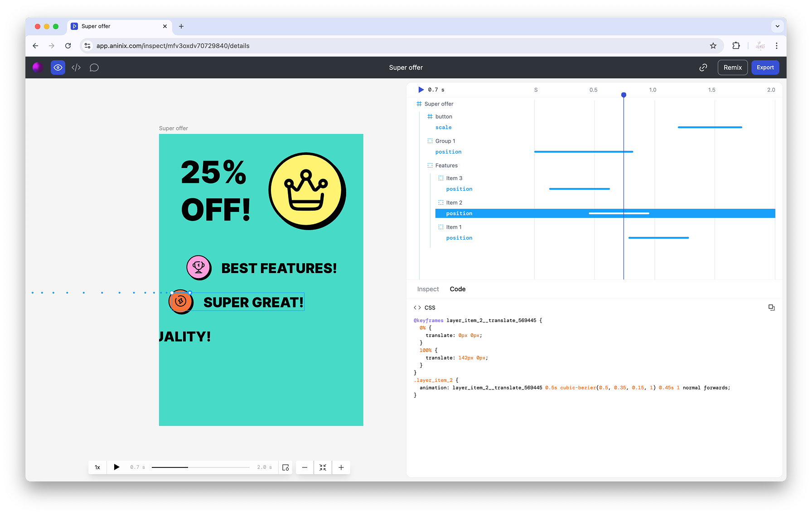Select the Item 3 layer row
The width and height of the screenshot is (812, 515).
[454, 178]
